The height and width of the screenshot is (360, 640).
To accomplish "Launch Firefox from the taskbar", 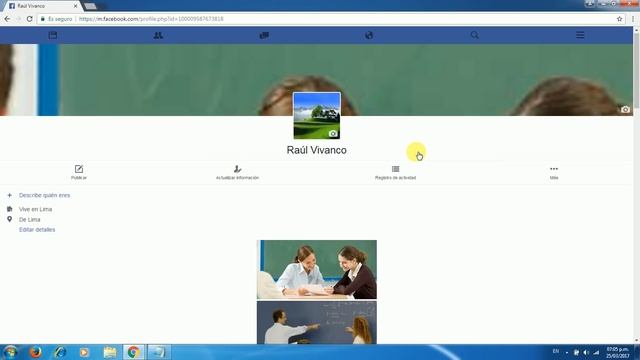I will (36, 352).
